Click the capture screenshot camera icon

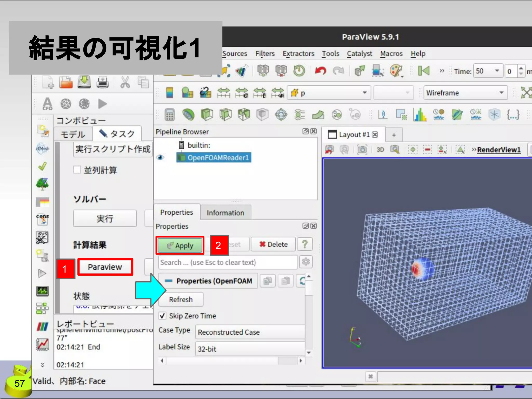pyautogui.click(x=362, y=149)
